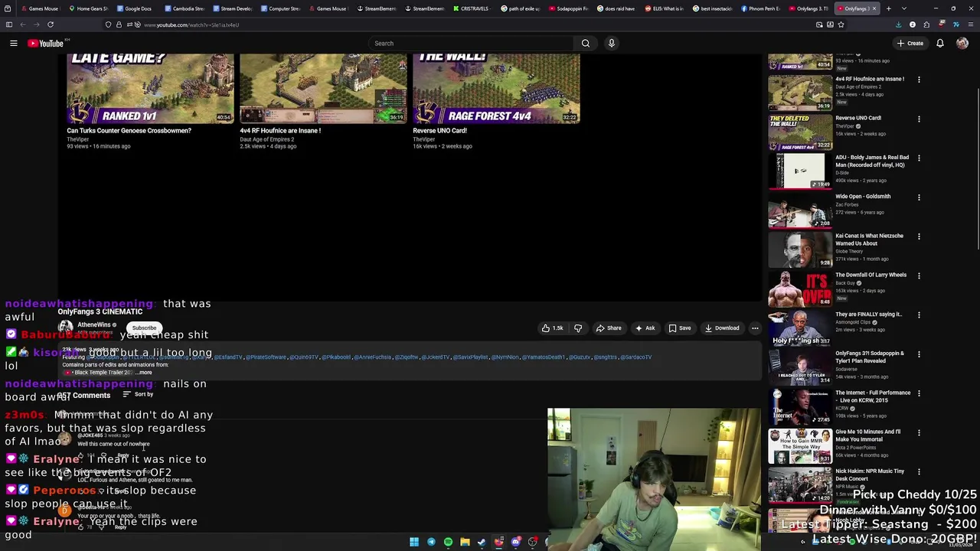This screenshot has width=980, height=551.
Task: Click the address bar URL
Action: coord(191,24)
